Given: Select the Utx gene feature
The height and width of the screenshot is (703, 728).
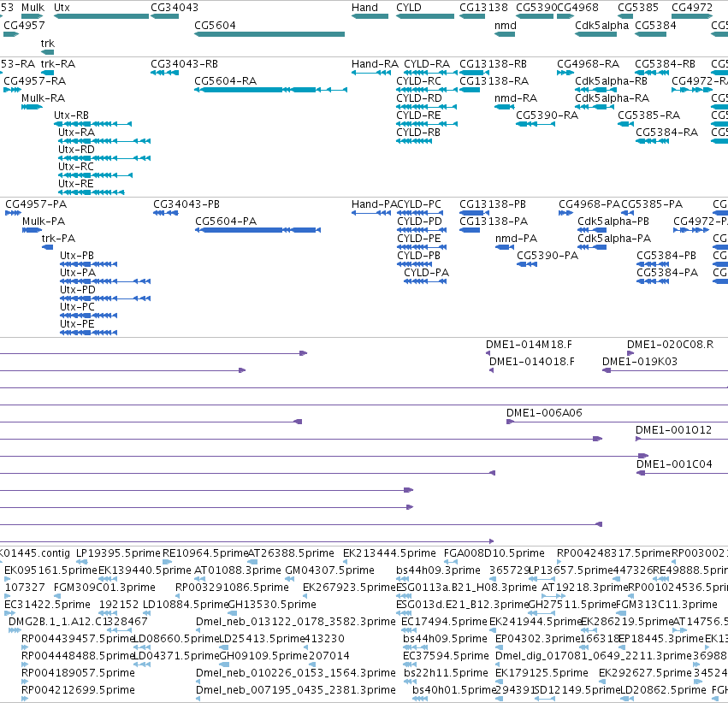Looking at the screenshot, I should tap(101, 16).
